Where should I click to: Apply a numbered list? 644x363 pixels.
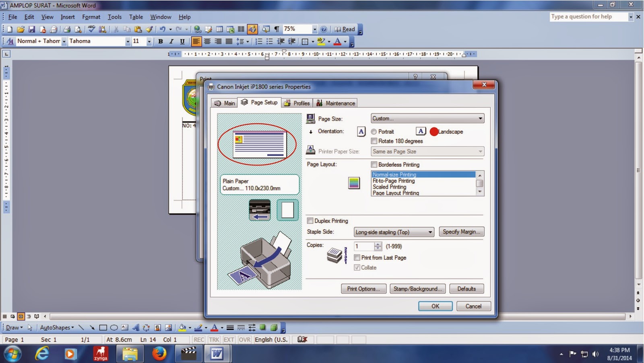pyautogui.click(x=259, y=41)
